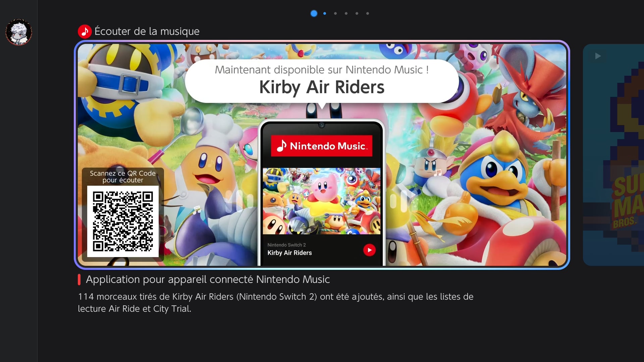
Task: Click 'Application pour appareil connecté Nintendo Music' title
Action: (x=208, y=279)
